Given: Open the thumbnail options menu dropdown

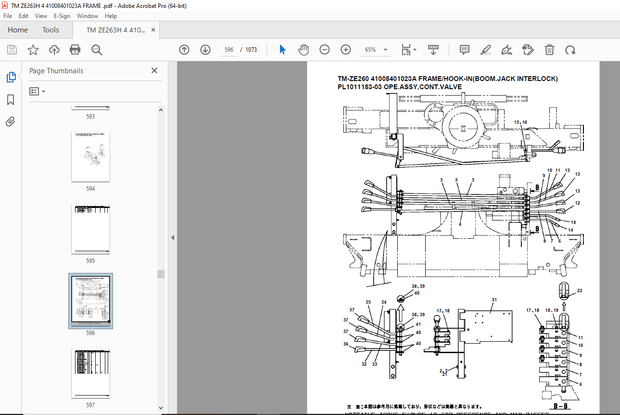Looking at the screenshot, I should 37,91.
